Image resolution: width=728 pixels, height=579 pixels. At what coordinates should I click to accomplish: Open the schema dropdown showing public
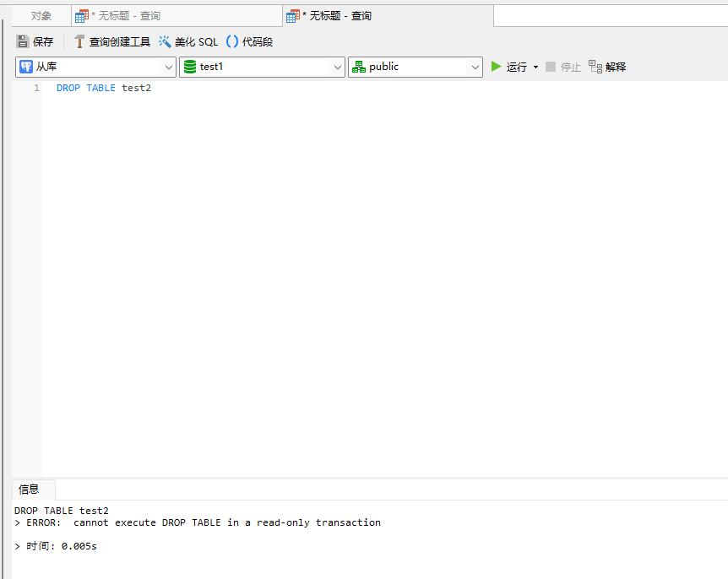[x=415, y=67]
